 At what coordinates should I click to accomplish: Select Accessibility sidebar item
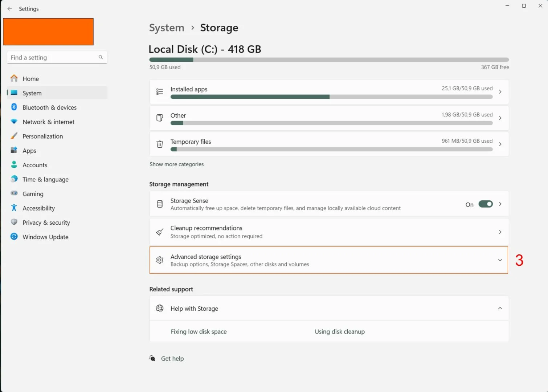[57, 208]
